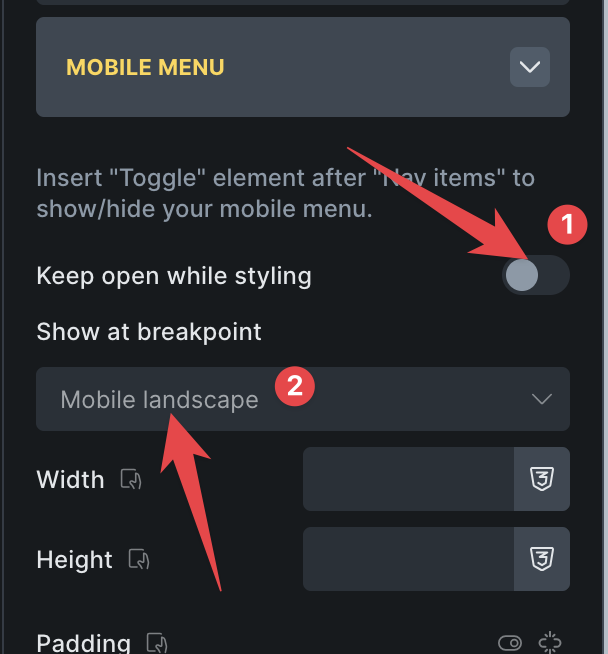The width and height of the screenshot is (608, 654).
Task: Click the CSS3 variable icon for Height
Action: (542, 558)
